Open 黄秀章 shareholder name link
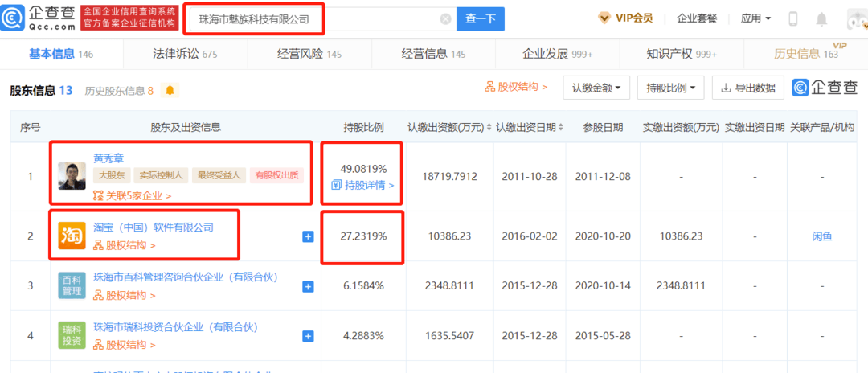Viewport: 868px width, 373px height. click(108, 158)
